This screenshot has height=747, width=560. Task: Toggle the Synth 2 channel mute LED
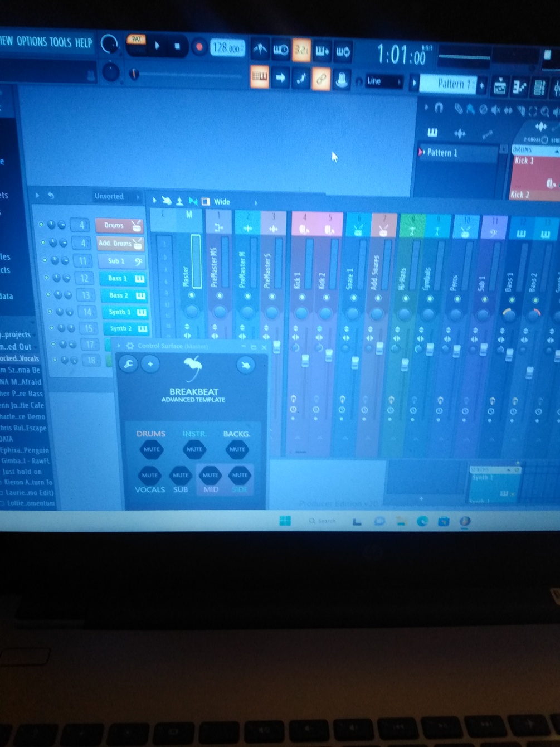[51, 328]
